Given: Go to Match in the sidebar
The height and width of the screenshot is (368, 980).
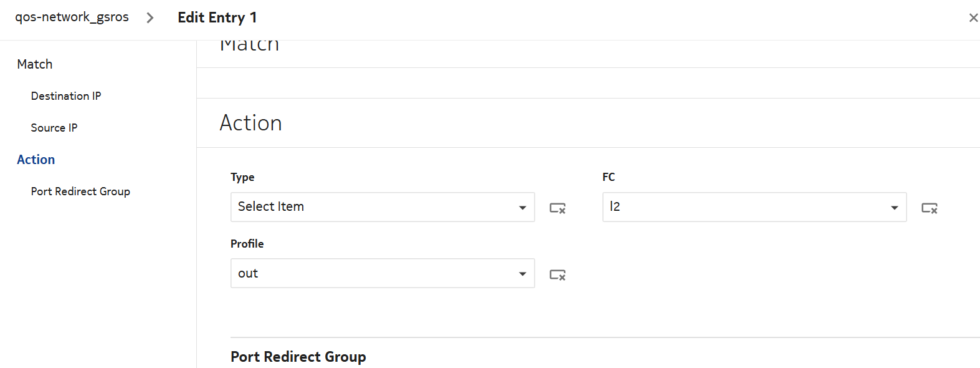Looking at the screenshot, I should coord(35,64).
